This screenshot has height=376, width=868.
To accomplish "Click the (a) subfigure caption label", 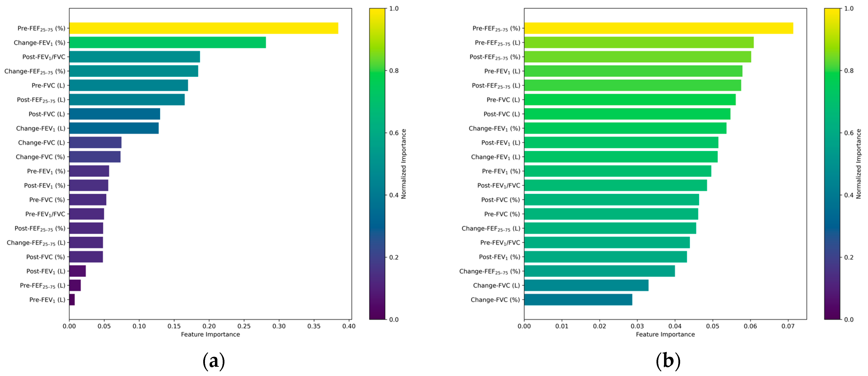I will [x=214, y=362].
